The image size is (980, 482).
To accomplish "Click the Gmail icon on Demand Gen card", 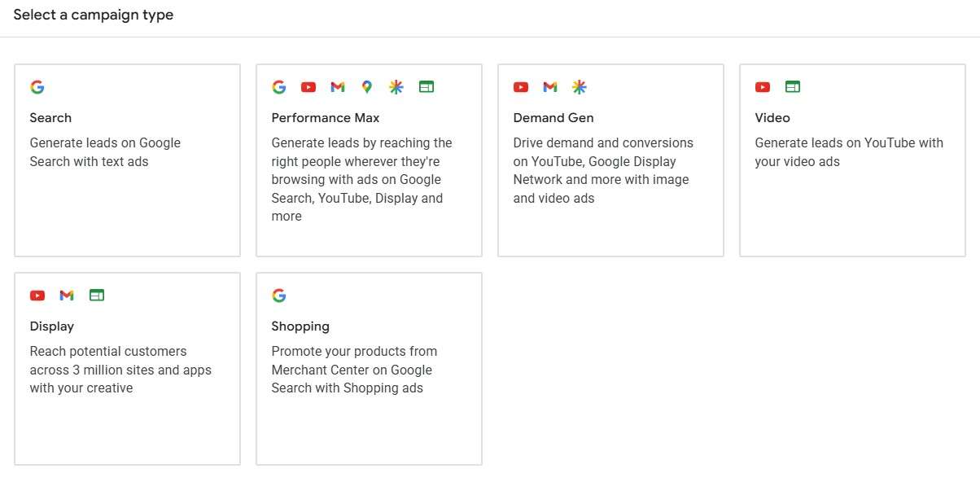I will point(549,86).
